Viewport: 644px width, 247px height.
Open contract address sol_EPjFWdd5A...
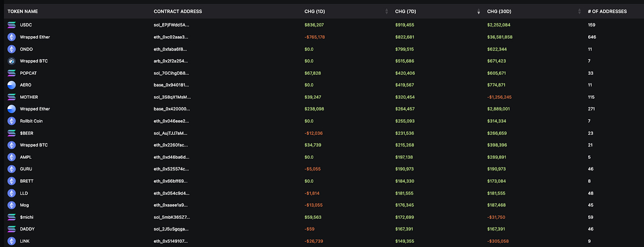pyautogui.click(x=172, y=25)
